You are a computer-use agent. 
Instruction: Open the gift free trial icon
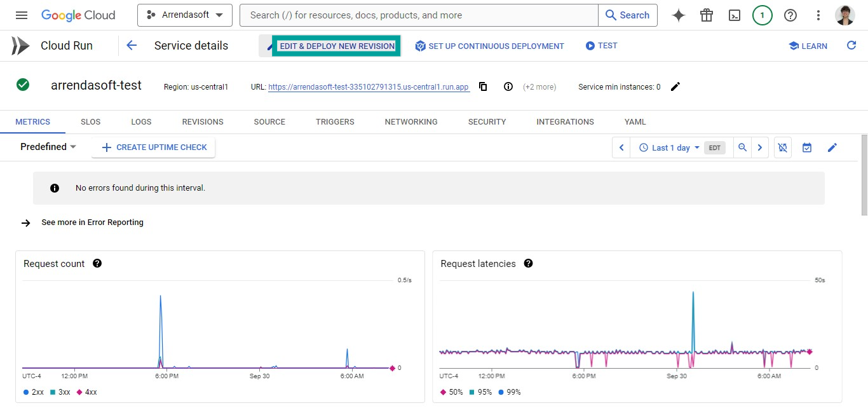point(707,15)
